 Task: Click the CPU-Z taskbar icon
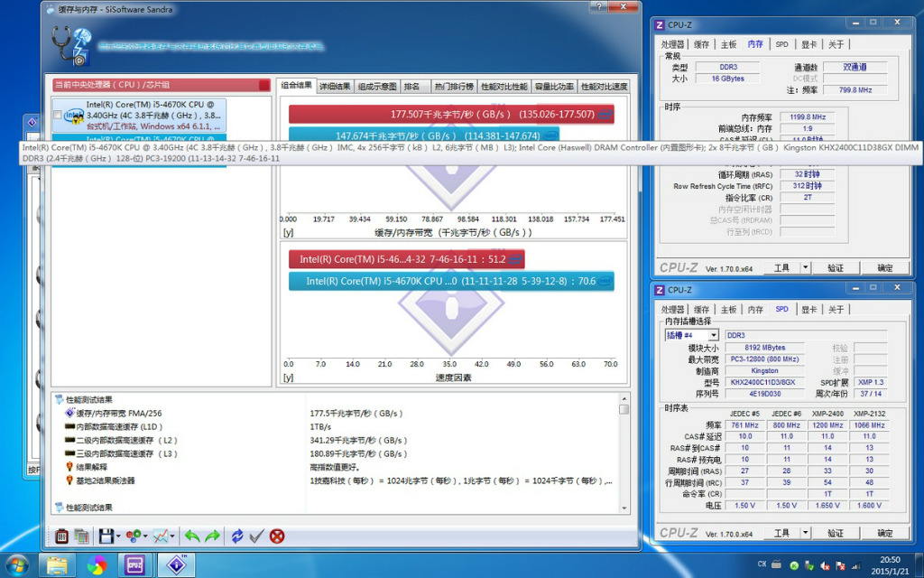[135, 565]
